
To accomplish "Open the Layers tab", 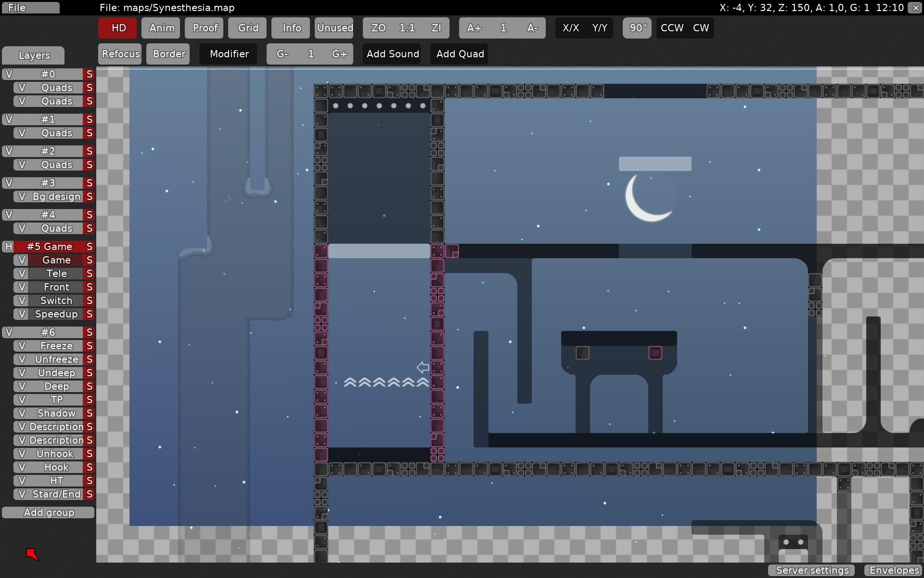I will click(34, 55).
